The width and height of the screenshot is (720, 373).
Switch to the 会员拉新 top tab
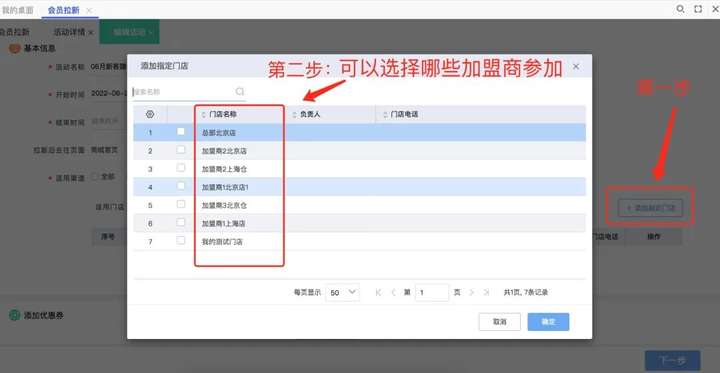tap(64, 10)
